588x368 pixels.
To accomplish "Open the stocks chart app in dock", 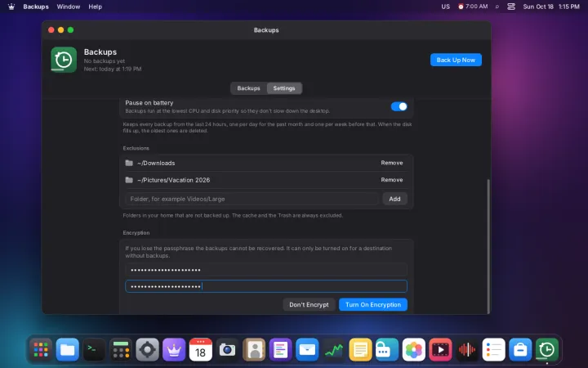I will pos(334,350).
